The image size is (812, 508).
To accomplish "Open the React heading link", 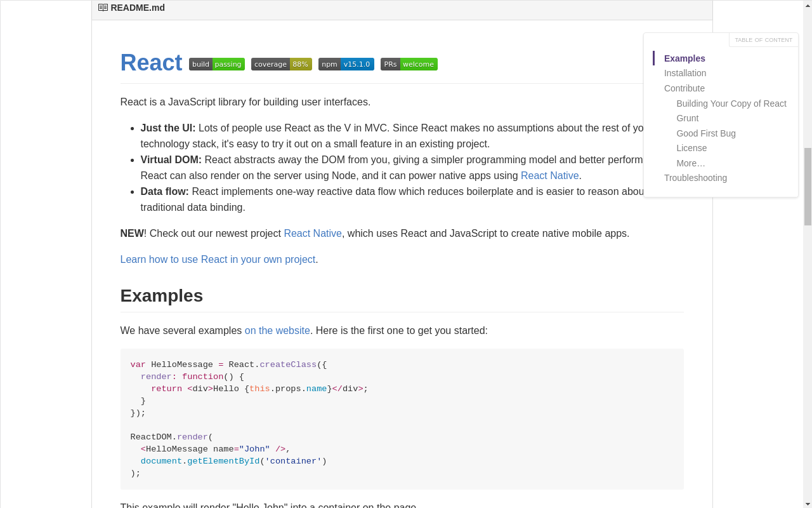I will tap(151, 63).
